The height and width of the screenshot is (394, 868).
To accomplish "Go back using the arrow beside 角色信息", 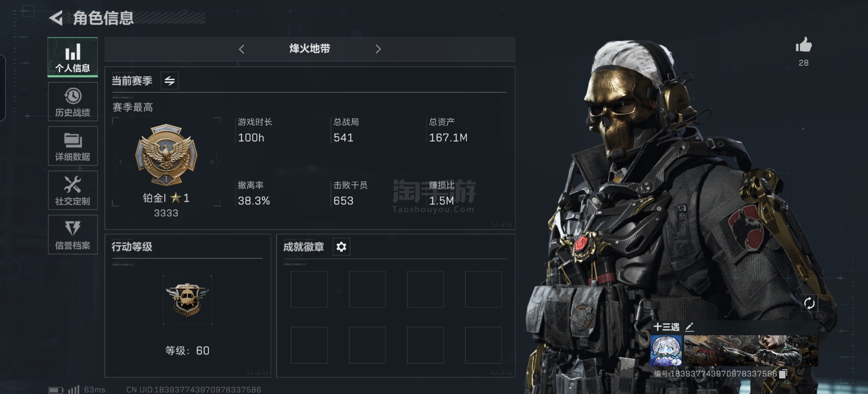I will [x=56, y=18].
